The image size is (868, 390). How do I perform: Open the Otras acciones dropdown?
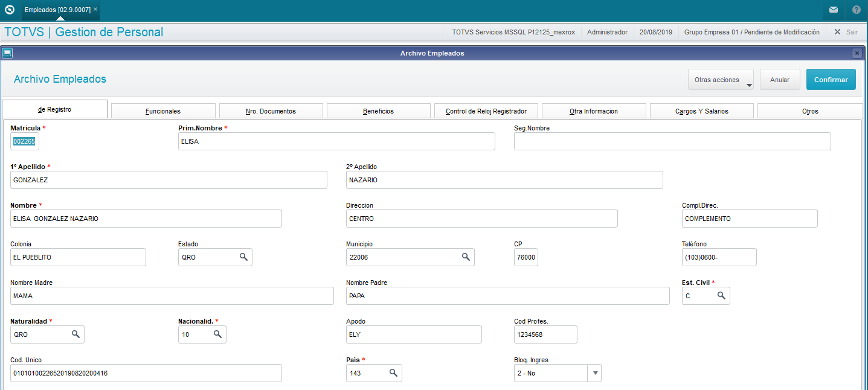(x=721, y=80)
